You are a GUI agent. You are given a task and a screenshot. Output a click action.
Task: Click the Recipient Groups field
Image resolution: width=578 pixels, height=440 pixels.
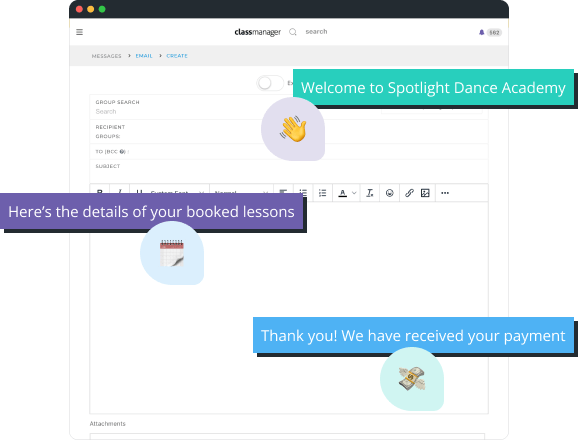(x=289, y=132)
